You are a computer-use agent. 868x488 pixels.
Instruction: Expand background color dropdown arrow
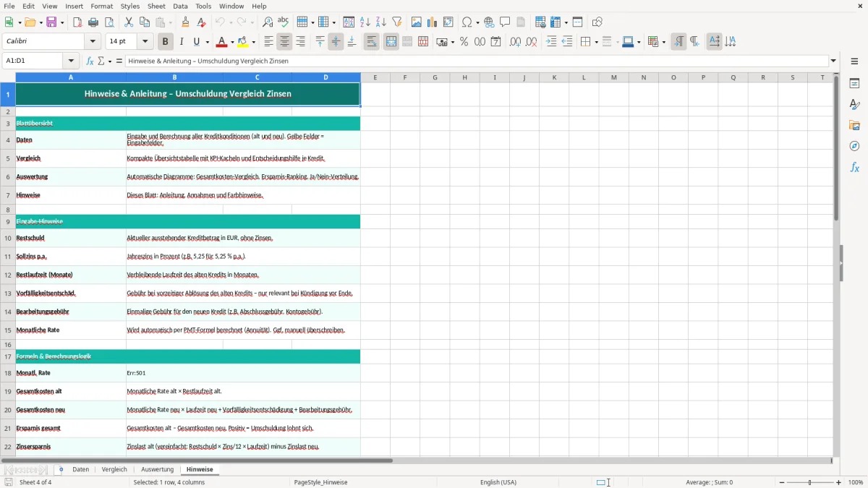(x=253, y=42)
